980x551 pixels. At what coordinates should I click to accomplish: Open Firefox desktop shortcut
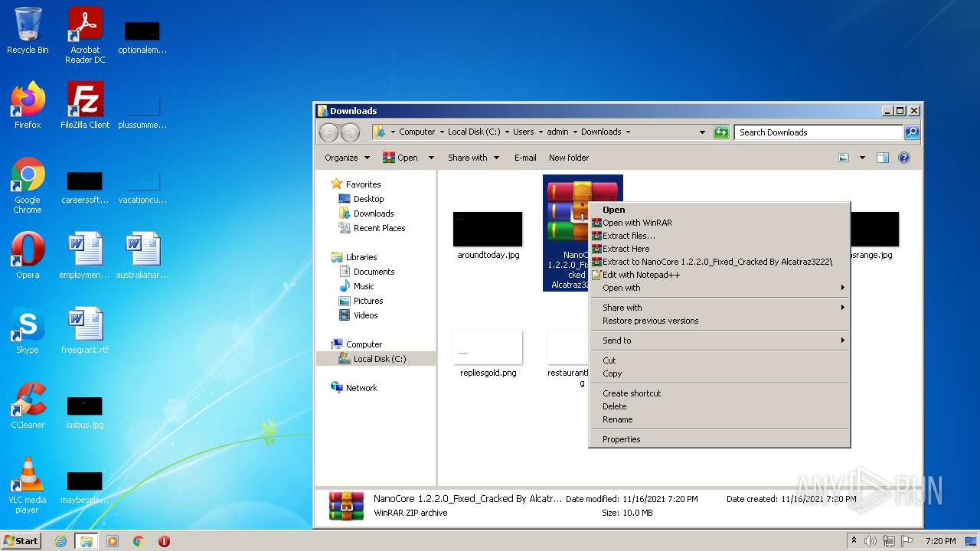coord(28,106)
